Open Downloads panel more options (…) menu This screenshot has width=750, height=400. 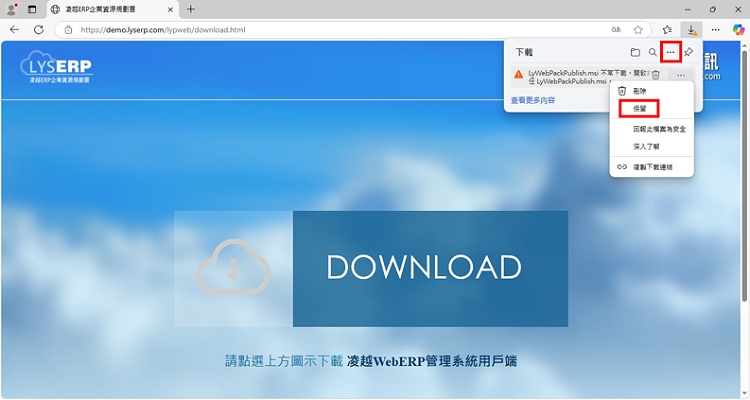pos(671,52)
